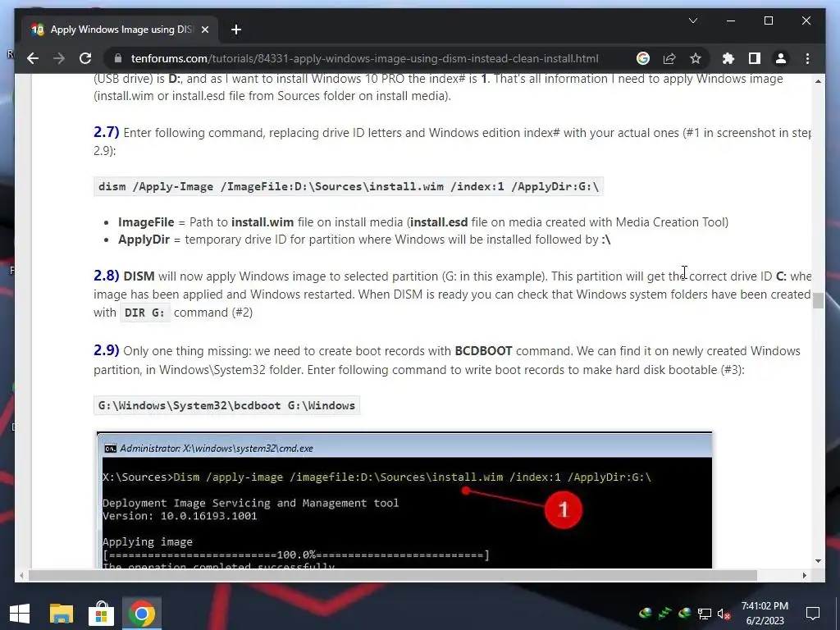Click the address bar URL field
This screenshot has width=840, height=630.
(364, 58)
